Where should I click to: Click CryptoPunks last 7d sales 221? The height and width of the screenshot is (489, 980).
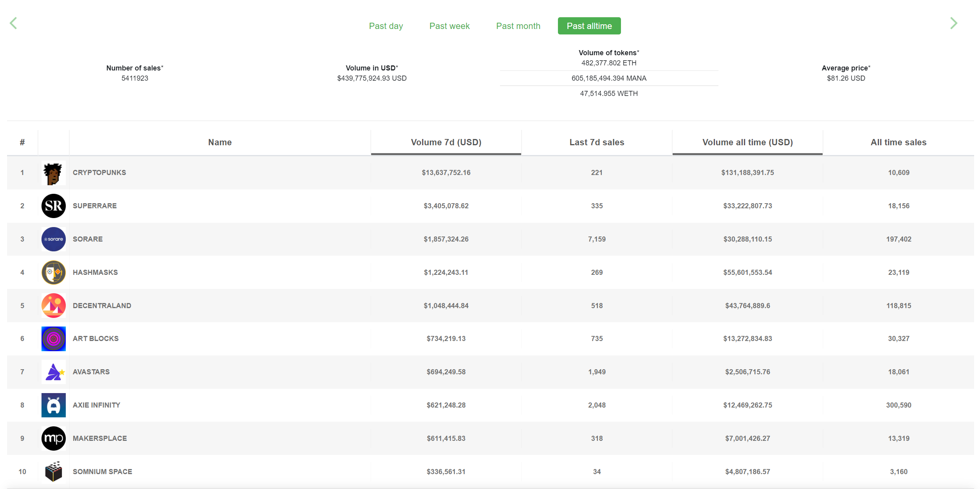pos(597,173)
